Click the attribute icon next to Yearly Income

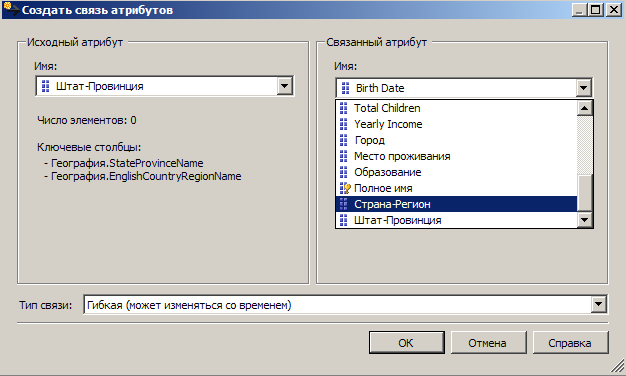343,124
